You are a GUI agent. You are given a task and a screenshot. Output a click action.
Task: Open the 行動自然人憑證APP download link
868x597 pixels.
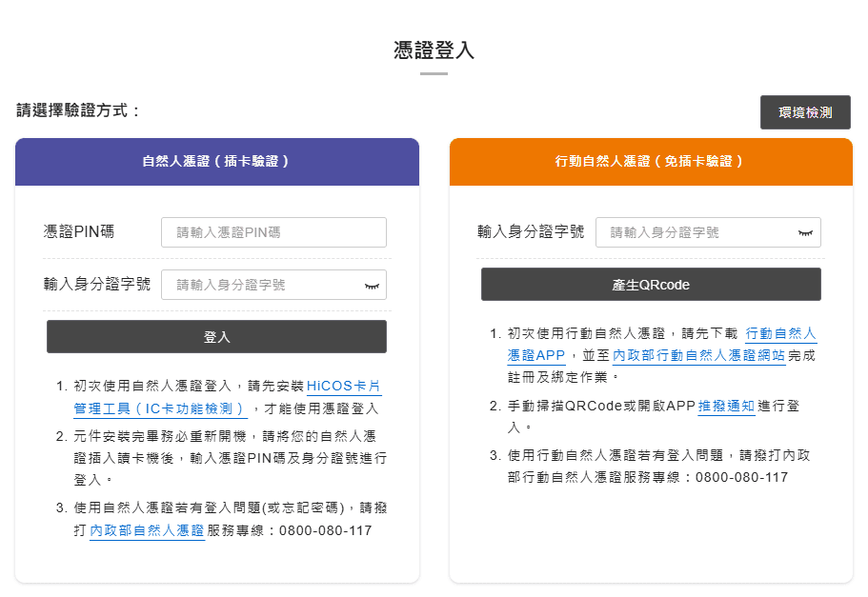click(662, 344)
